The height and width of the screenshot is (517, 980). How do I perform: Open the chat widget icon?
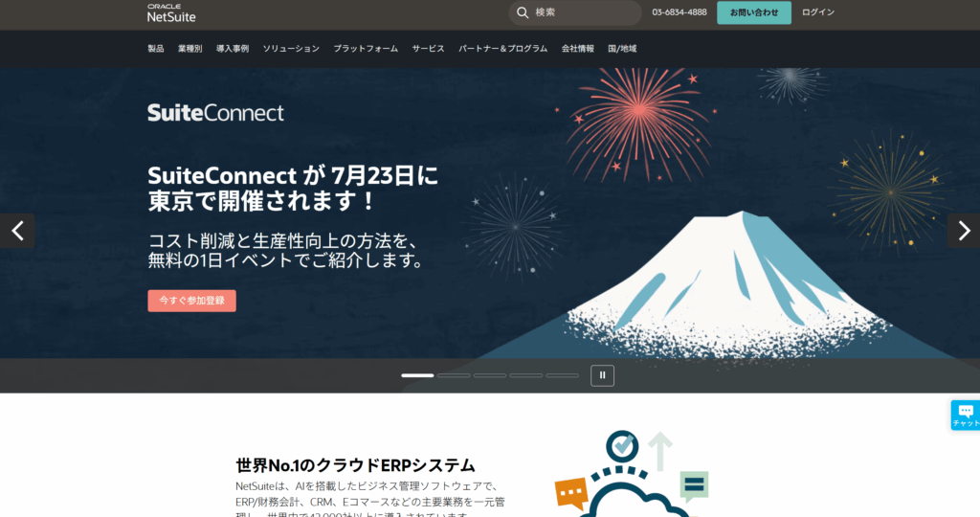(966, 416)
